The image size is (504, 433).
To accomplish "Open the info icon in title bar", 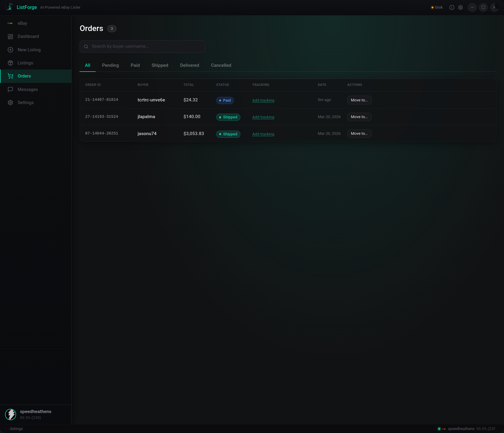I will click(x=452, y=7).
